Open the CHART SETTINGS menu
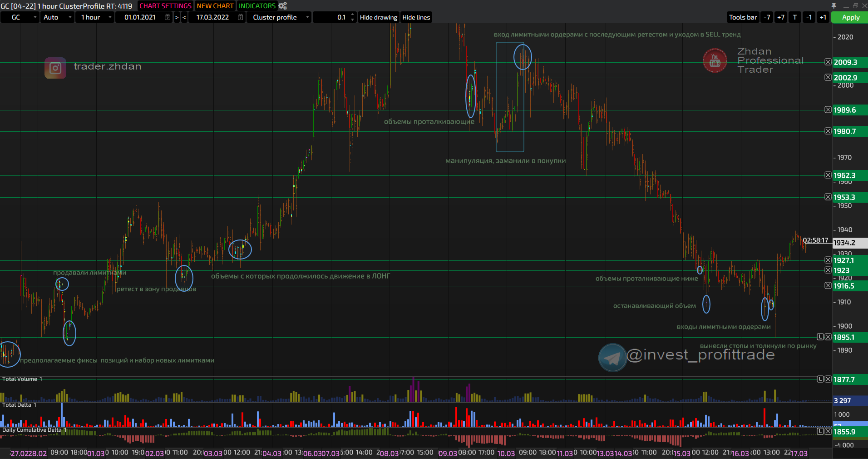The height and width of the screenshot is (459, 868). [x=165, y=6]
